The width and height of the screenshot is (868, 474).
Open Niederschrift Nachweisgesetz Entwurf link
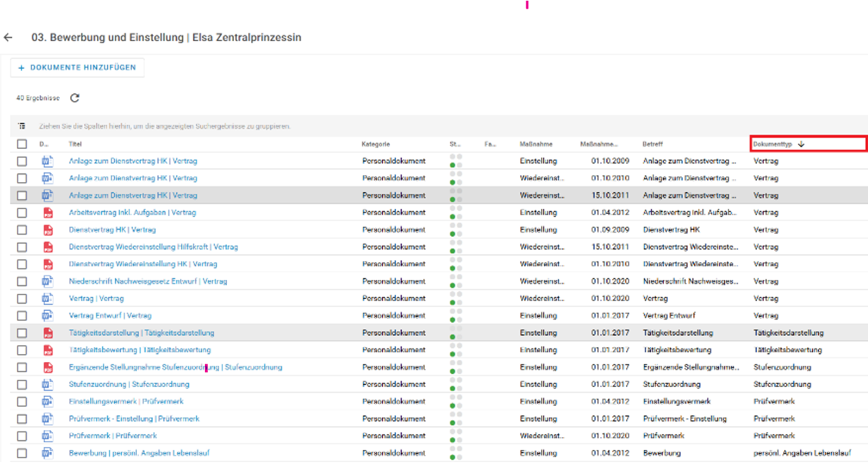[x=148, y=281]
